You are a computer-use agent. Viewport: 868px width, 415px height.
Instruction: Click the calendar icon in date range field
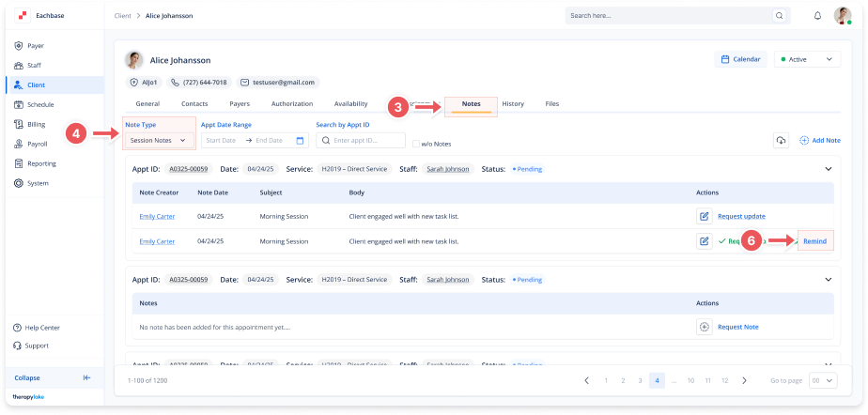pyautogui.click(x=300, y=140)
